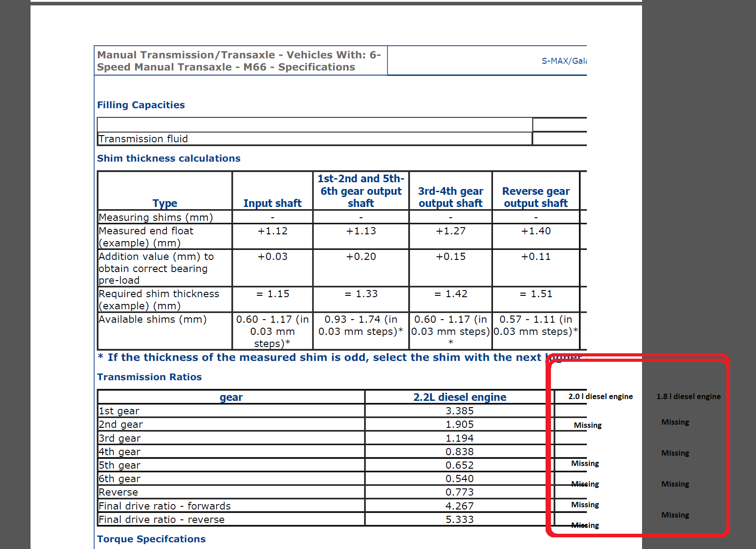The height and width of the screenshot is (549, 756).
Task: Select the 2.2L diesel engine column header
Action: 459,397
